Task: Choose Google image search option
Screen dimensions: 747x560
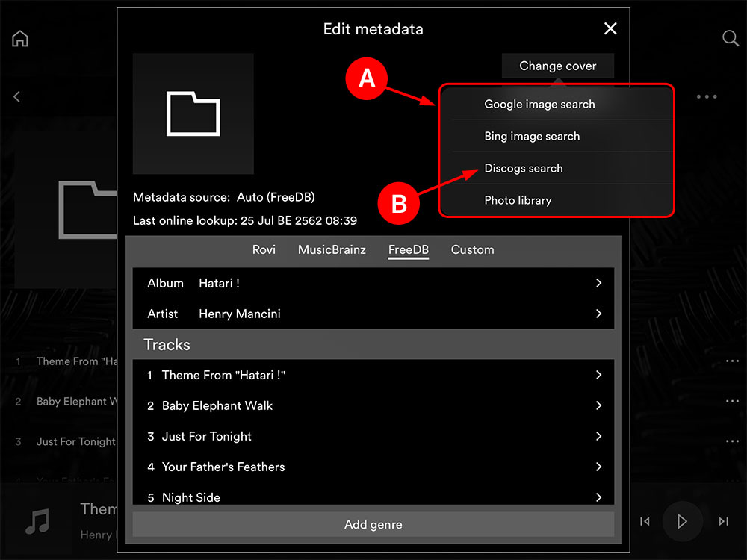Action: tap(539, 104)
